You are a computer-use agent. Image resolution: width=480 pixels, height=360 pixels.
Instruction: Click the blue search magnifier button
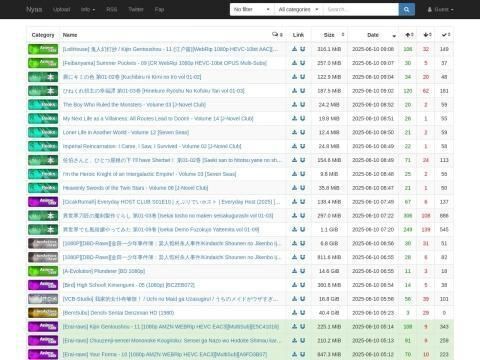click(406, 9)
